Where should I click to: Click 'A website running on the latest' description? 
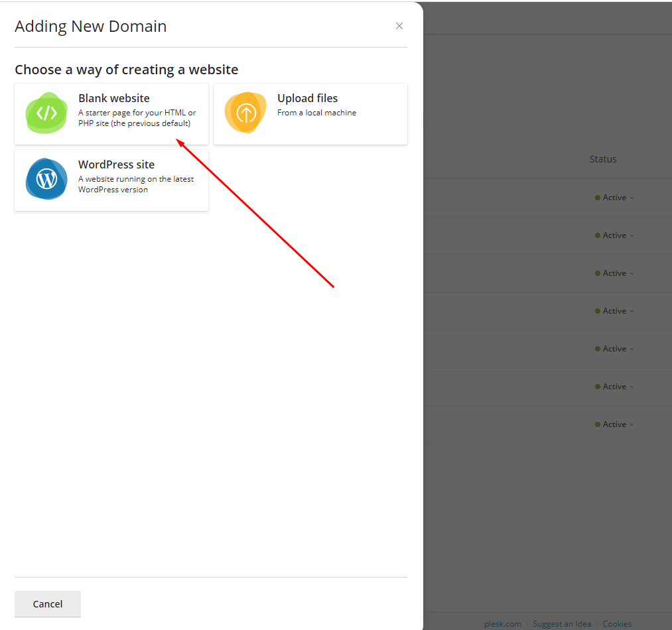[136, 184]
